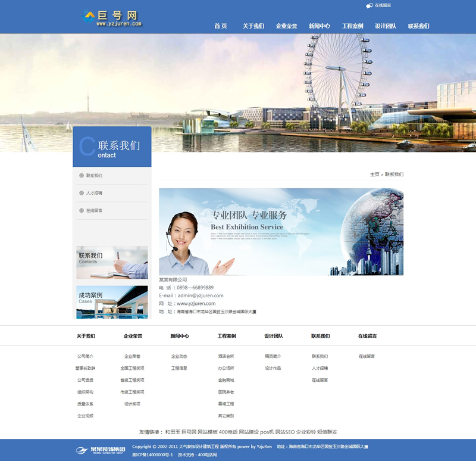Select 设计团队 in the top navigation bar

386,26
